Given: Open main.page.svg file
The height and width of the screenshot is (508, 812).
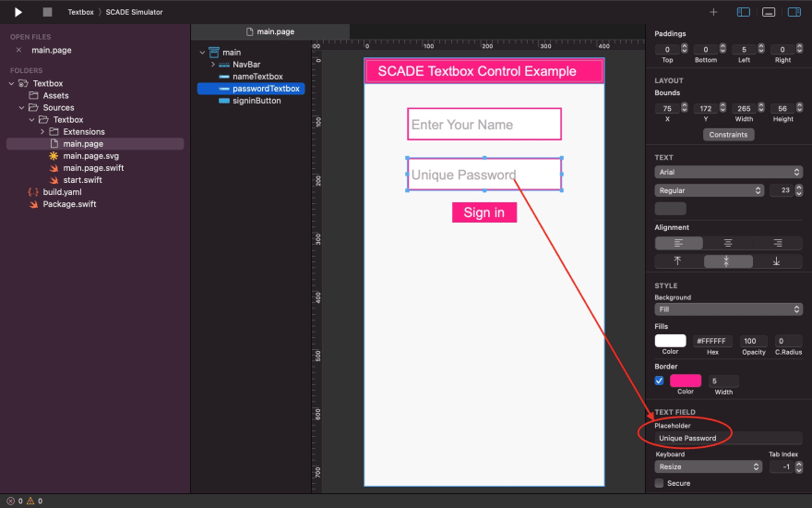Looking at the screenshot, I should 90,155.
